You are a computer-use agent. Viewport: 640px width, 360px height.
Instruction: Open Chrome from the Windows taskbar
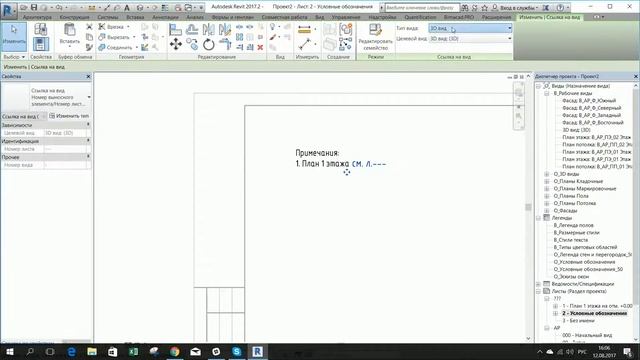pyautogui.click(x=175, y=351)
